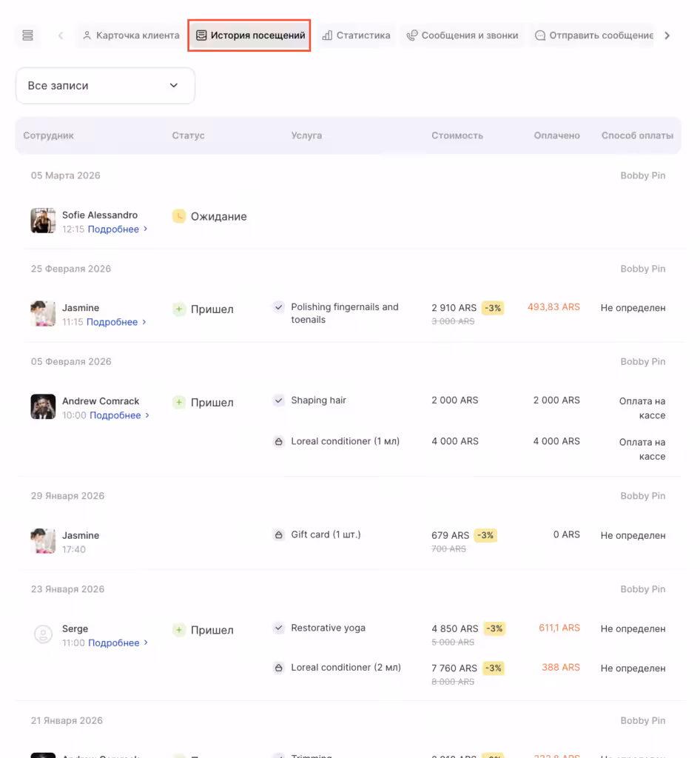The image size is (700, 758).
Task: Click the right arrow to scroll tabs forward
Action: (x=667, y=36)
